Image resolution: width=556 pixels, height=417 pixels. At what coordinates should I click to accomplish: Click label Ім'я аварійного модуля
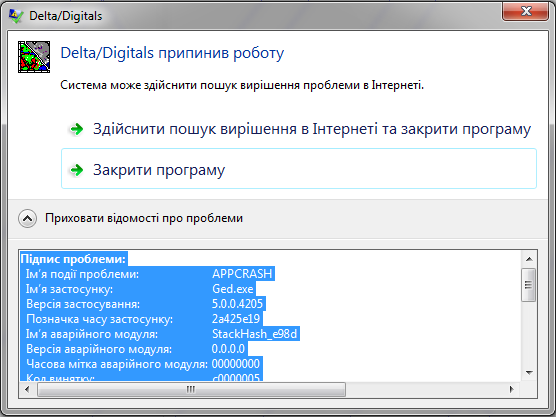point(92,334)
